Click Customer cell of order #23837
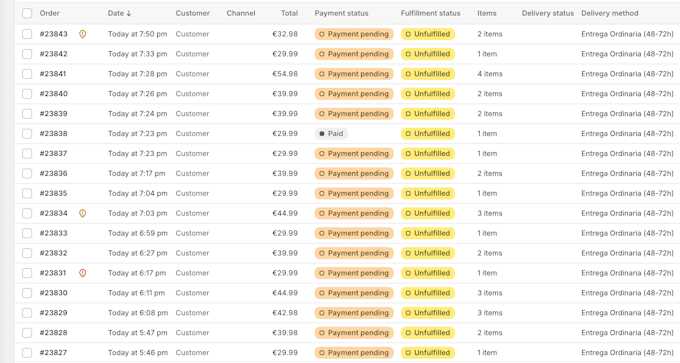Image resolution: width=680 pixels, height=363 pixels. point(192,154)
